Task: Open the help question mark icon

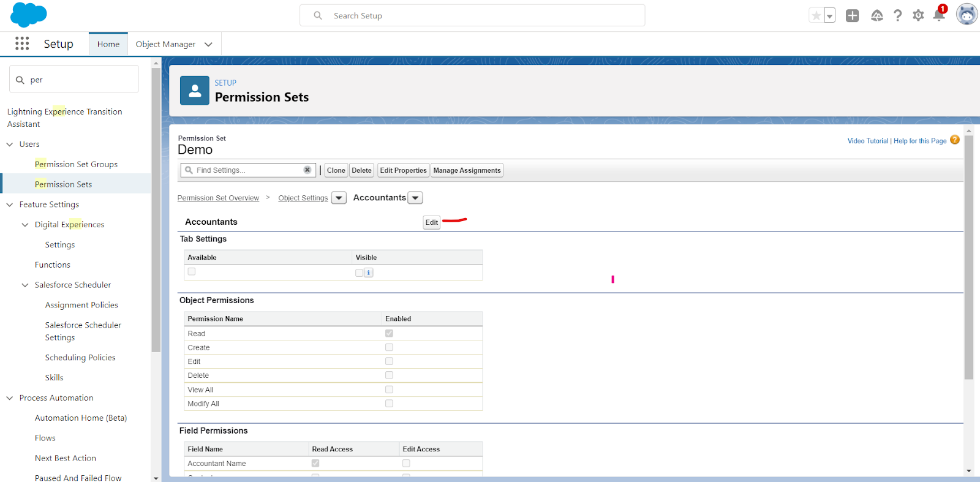Action: 897,16
